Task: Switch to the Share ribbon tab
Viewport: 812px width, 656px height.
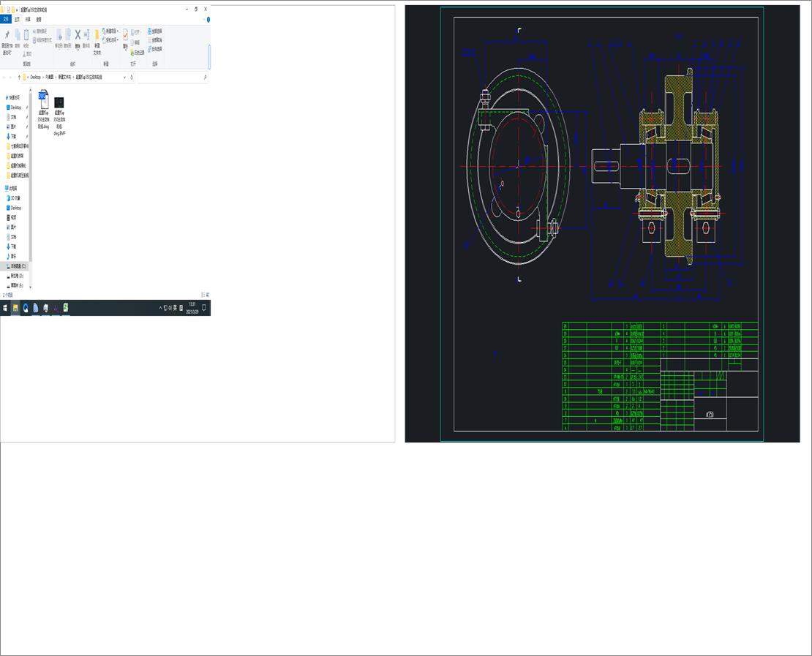Action: (28, 19)
